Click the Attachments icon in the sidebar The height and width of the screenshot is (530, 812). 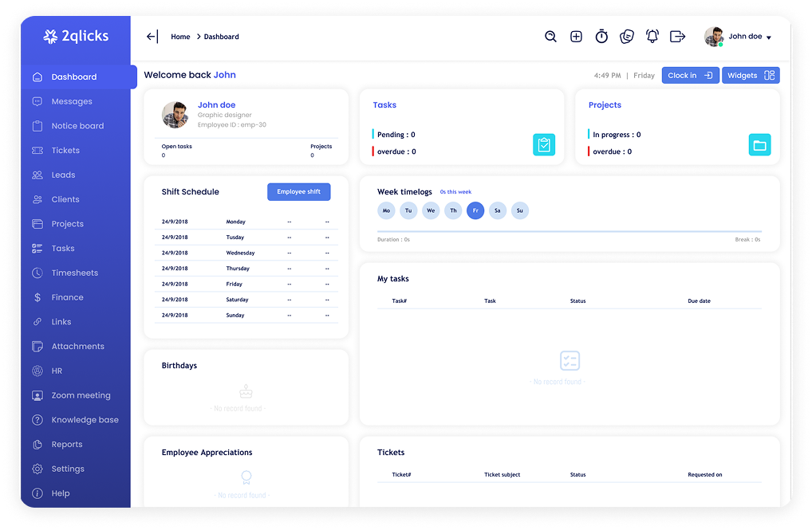click(37, 346)
